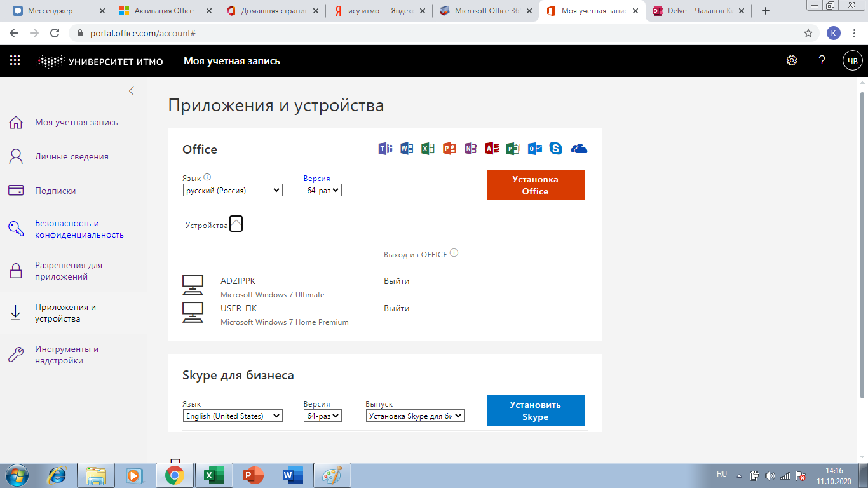Click the PowerPoint icon in Office card
The image size is (868, 488).
point(450,149)
